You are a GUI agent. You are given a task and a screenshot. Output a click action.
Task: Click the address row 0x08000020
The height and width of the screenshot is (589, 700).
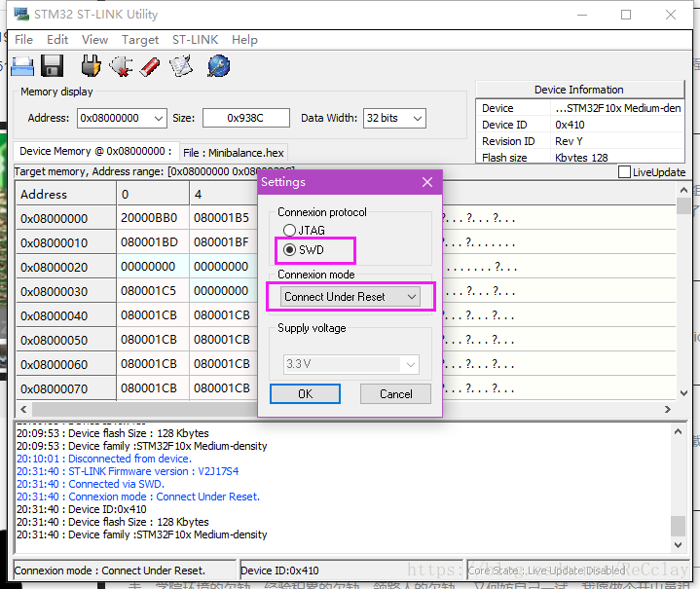[x=66, y=267]
